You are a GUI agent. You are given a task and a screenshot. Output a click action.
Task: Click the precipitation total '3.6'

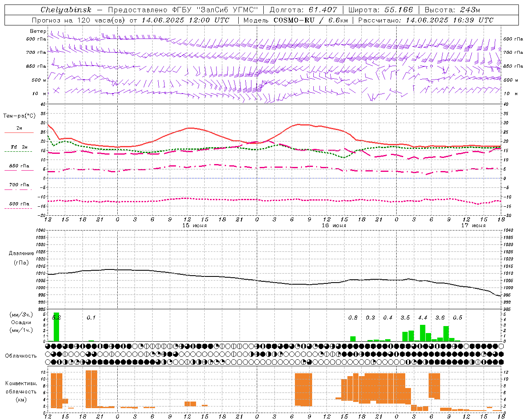point(440,317)
